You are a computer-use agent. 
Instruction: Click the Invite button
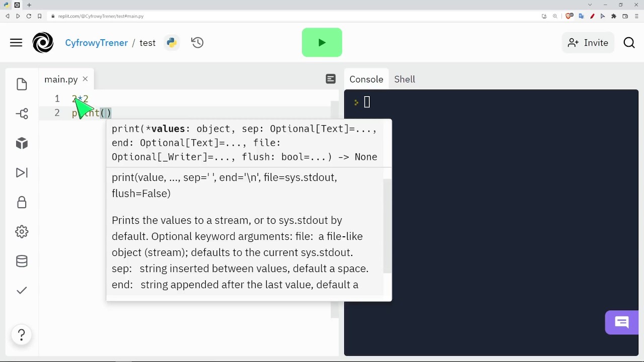[588, 43]
